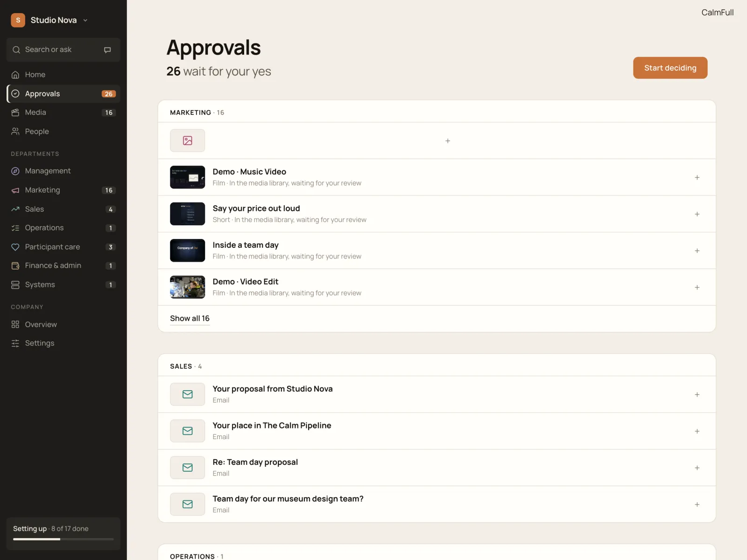The width and height of the screenshot is (747, 560).
Task: Click the Marketing megaphone icon
Action: pyautogui.click(x=15, y=190)
